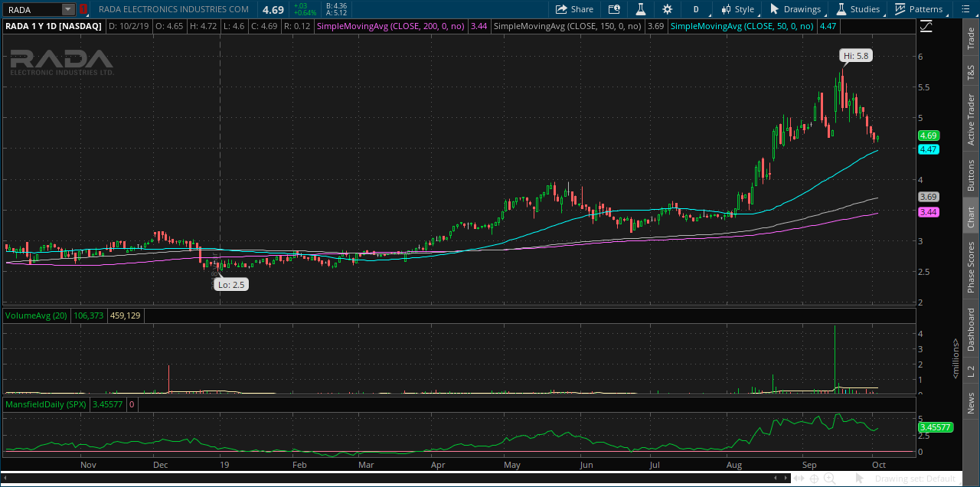
Task: Open the Studies menu
Action: point(857,9)
